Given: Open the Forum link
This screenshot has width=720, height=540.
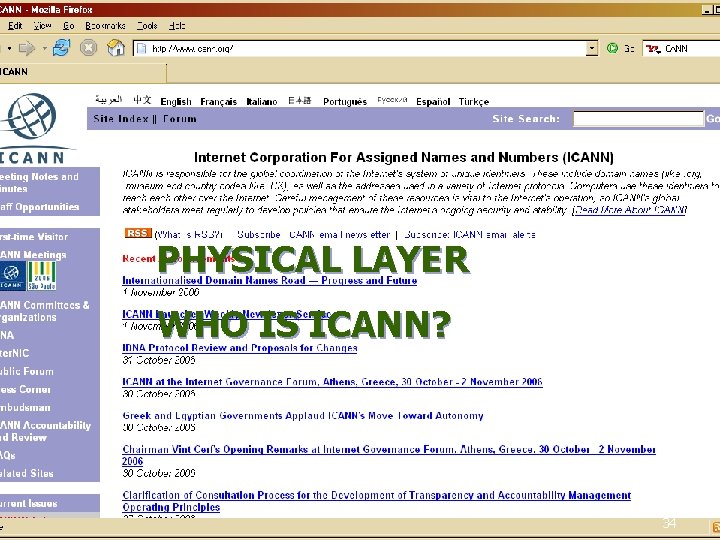Looking at the screenshot, I should [180, 118].
